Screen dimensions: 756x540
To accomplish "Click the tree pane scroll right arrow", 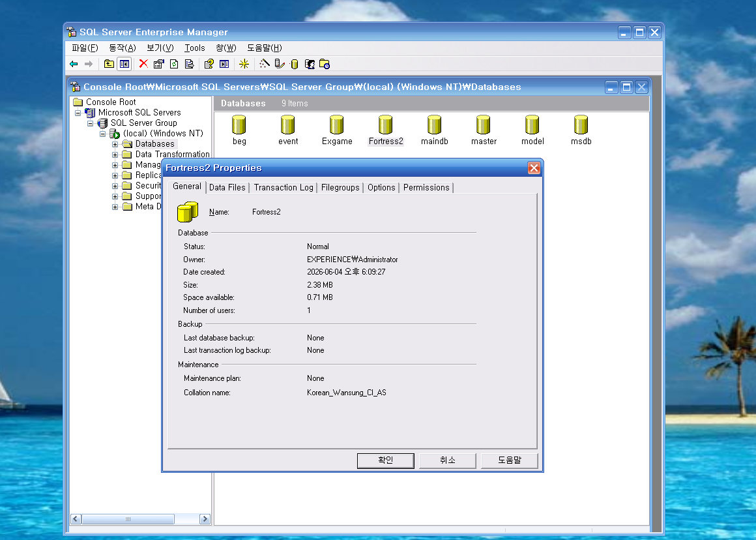I will [205, 518].
